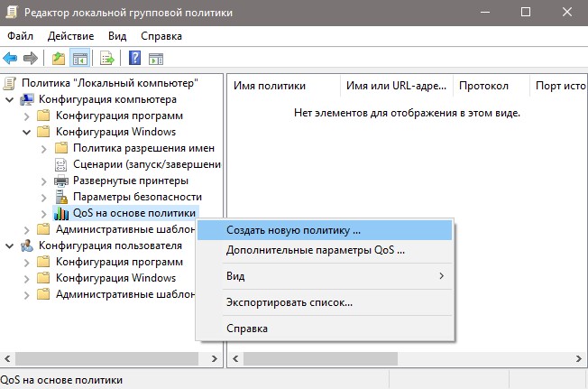Viewport: 588px width, 389px height.
Task: Select Административные шаблоны under user configuration
Action: tap(125, 294)
